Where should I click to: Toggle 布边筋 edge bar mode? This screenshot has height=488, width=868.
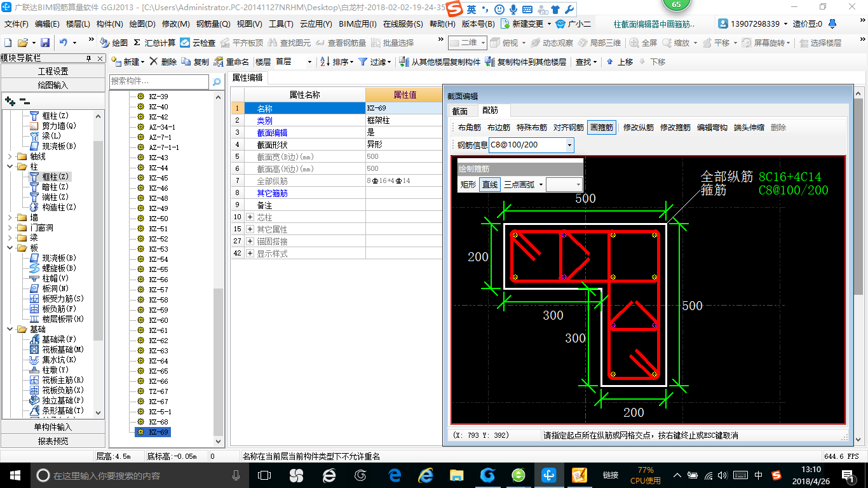[x=499, y=127]
